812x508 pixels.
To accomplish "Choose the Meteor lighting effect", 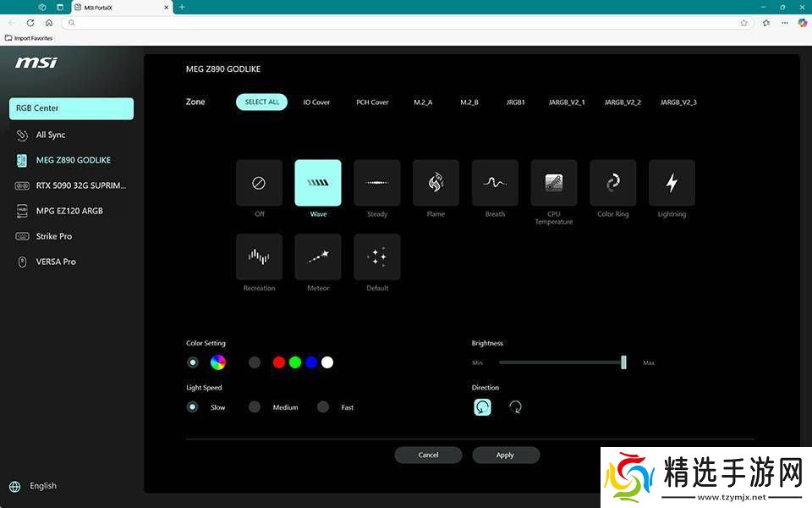I will point(318,257).
